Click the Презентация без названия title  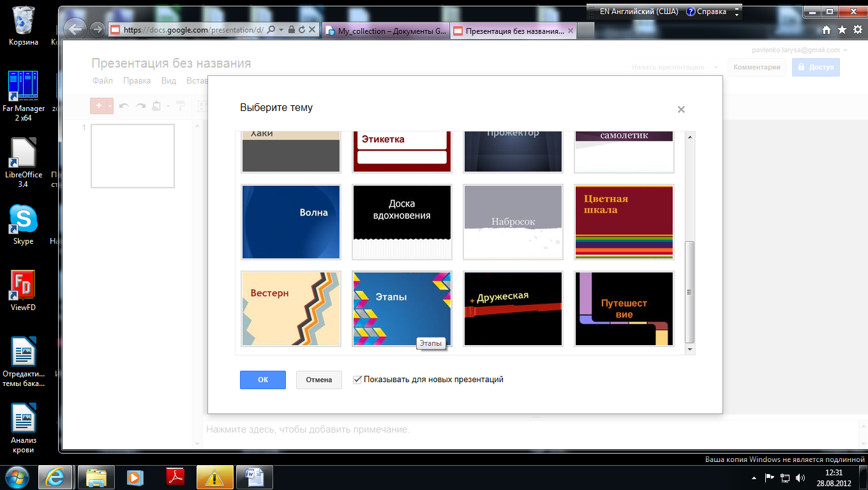pyautogui.click(x=171, y=63)
